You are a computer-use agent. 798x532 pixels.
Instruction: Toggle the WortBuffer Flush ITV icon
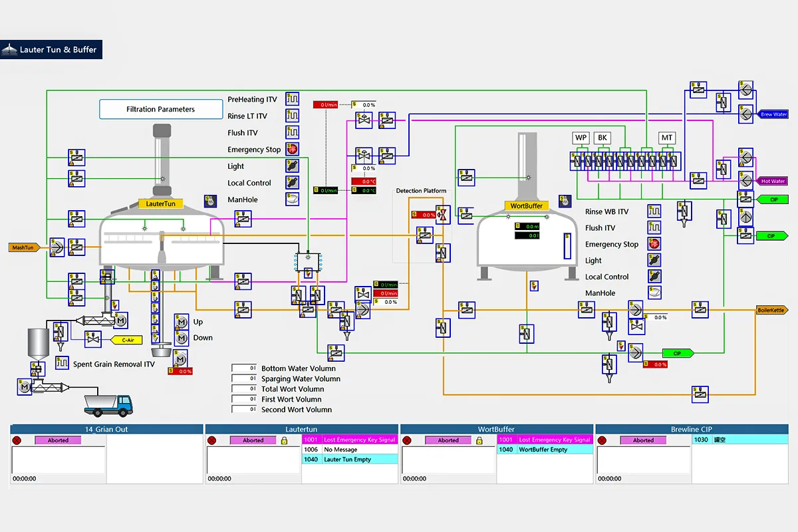coord(654,228)
